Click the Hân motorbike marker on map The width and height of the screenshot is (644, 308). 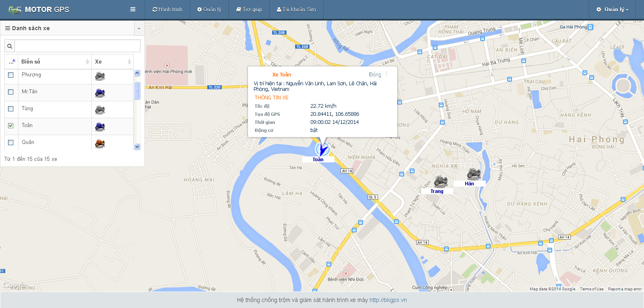[x=474, y=174]
